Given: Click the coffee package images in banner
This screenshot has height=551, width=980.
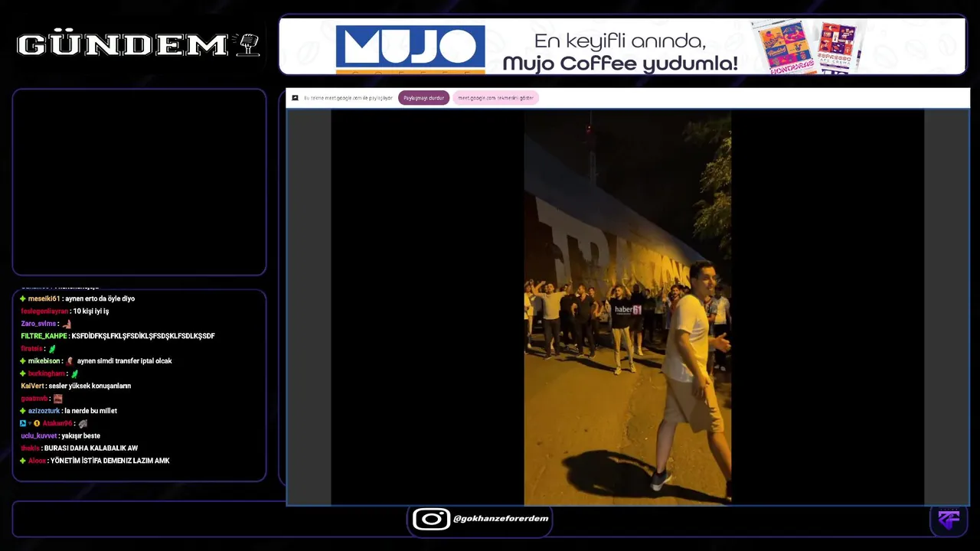Looking at the screenshot, I should pyautogui.click(x=808, y=47).
